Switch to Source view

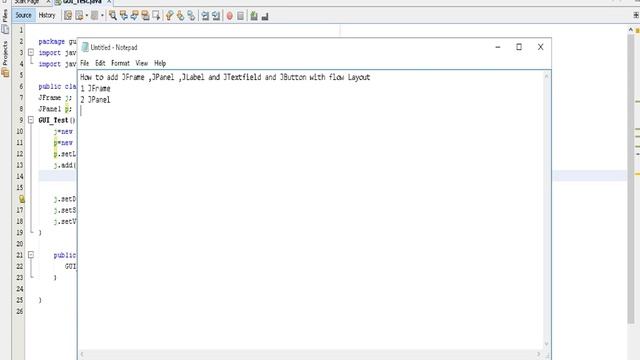[24, 15]
